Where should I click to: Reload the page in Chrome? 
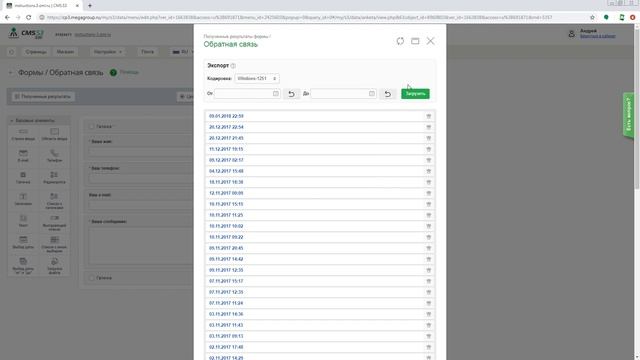click(x=28, y=18)
